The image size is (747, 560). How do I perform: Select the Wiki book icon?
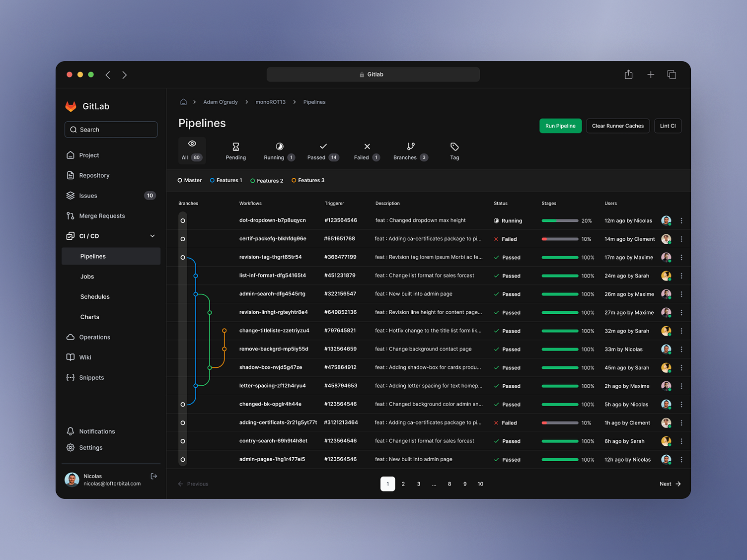point(70,357)
